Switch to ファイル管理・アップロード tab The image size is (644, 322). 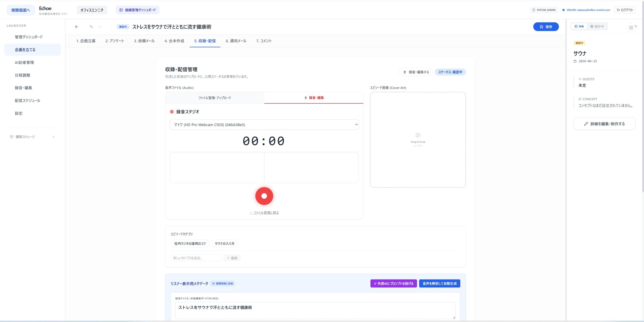tap(215, 98)
